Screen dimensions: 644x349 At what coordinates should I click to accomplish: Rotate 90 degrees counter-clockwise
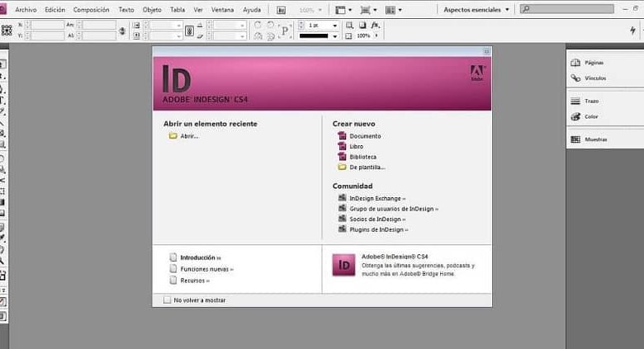pos(270,25)
